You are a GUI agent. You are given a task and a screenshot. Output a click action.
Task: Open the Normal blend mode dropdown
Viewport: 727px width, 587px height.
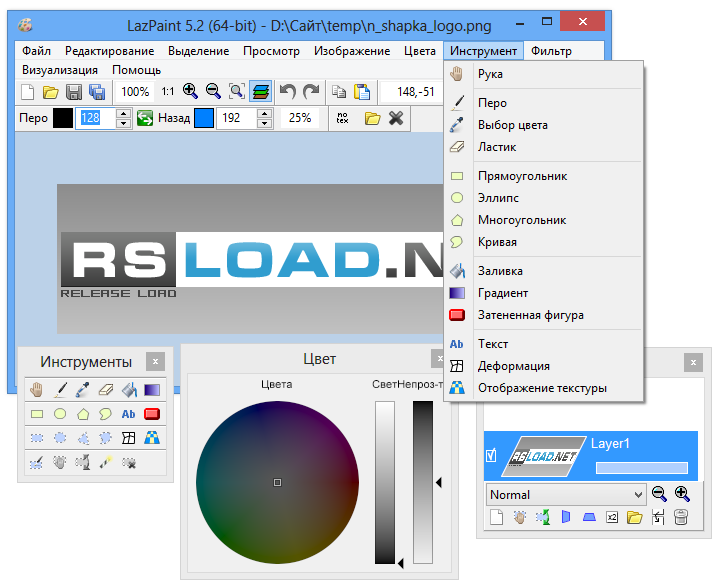pos(566,495)
